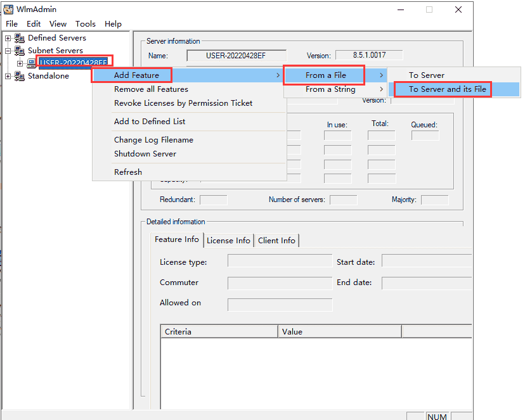Screen dimensions: 525x420
Task: Click the server Version field 8.5.1.0017
Action: [369, 55]
